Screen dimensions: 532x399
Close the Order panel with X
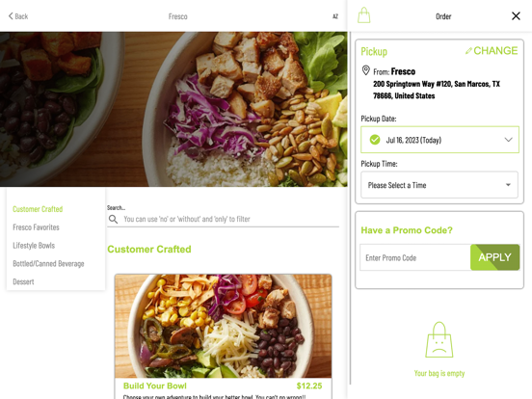pos(516,16)
